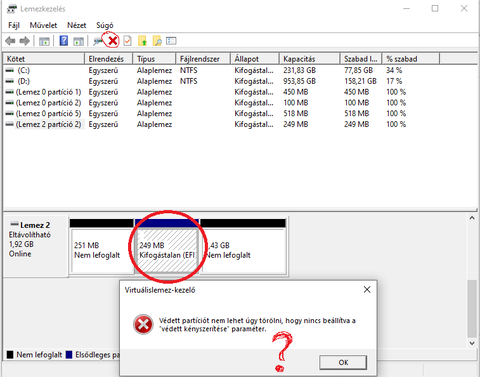Select the Lemez 0 partíció 1 row
480x377 pixels.
222,92
